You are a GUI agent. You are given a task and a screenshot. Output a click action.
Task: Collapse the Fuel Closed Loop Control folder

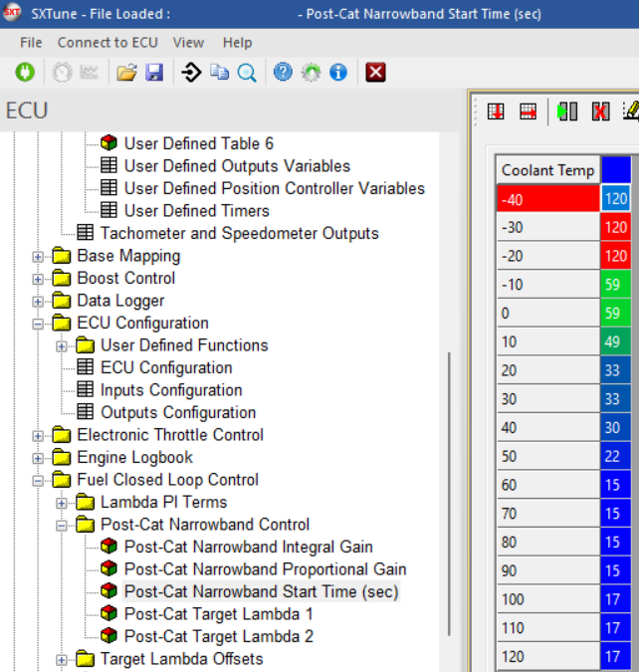pyautogui.click(x=38, y=481)
